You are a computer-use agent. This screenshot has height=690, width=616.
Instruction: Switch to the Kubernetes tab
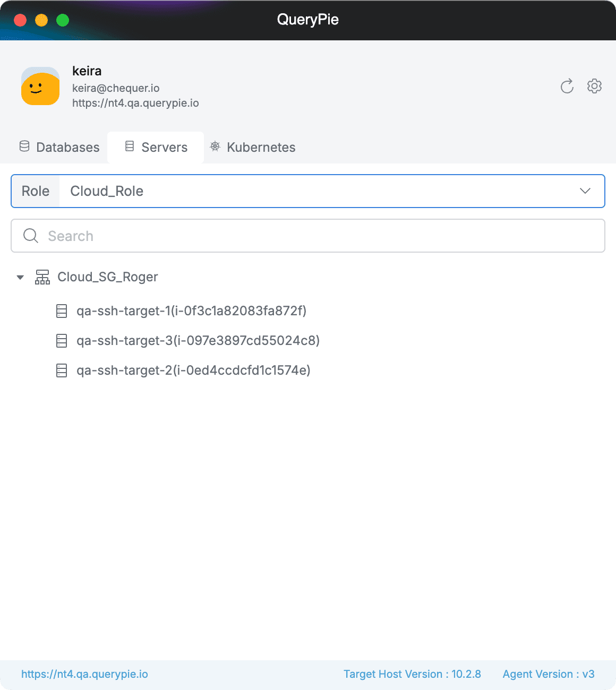click(253, 147)
